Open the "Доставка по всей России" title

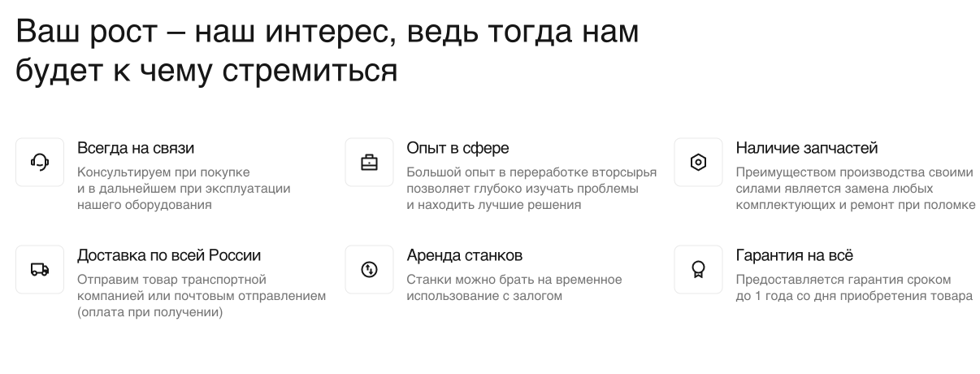pos(169,255)
